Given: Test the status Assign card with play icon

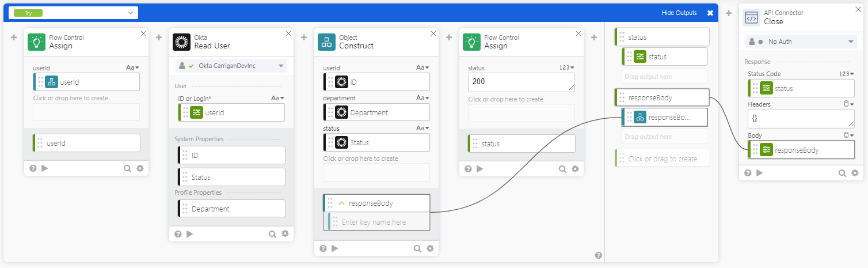Looking at the screenshot, I should [479, 169].
